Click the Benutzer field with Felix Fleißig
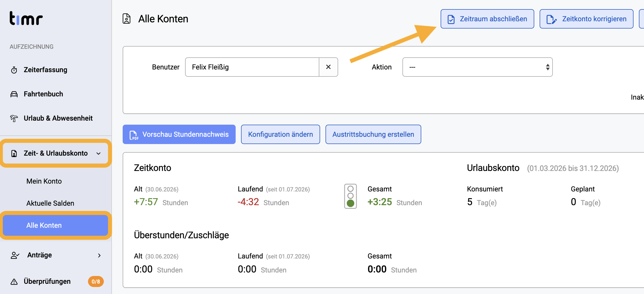The height and width of the screenshot is (294, 644). (252, 67)
